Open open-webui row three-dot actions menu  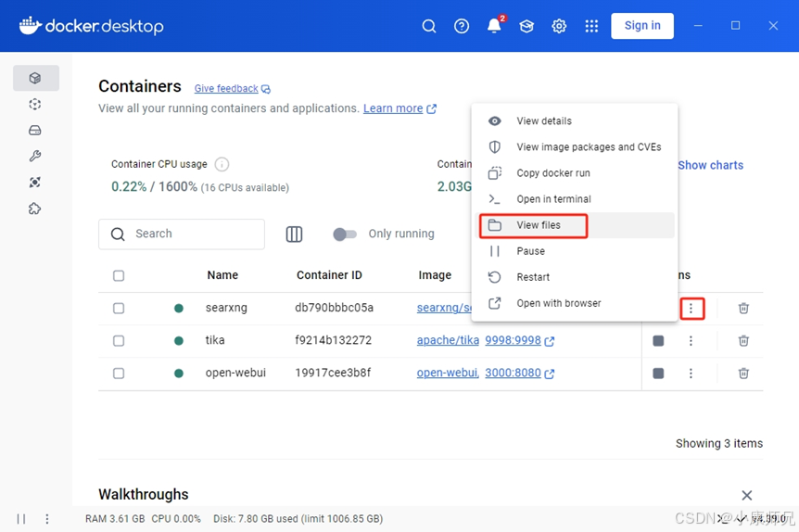[x=691, y=374]
